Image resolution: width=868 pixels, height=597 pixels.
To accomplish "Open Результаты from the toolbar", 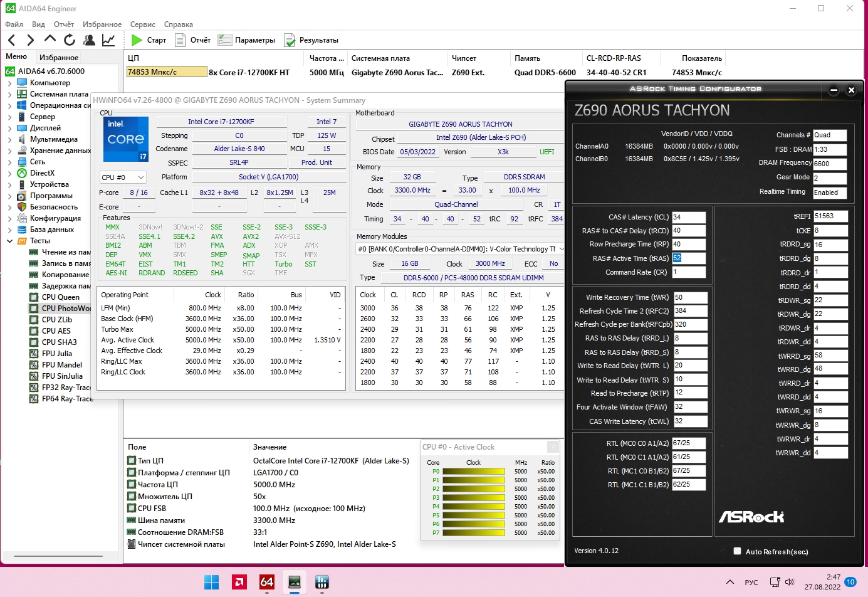I will pos(311,40).
